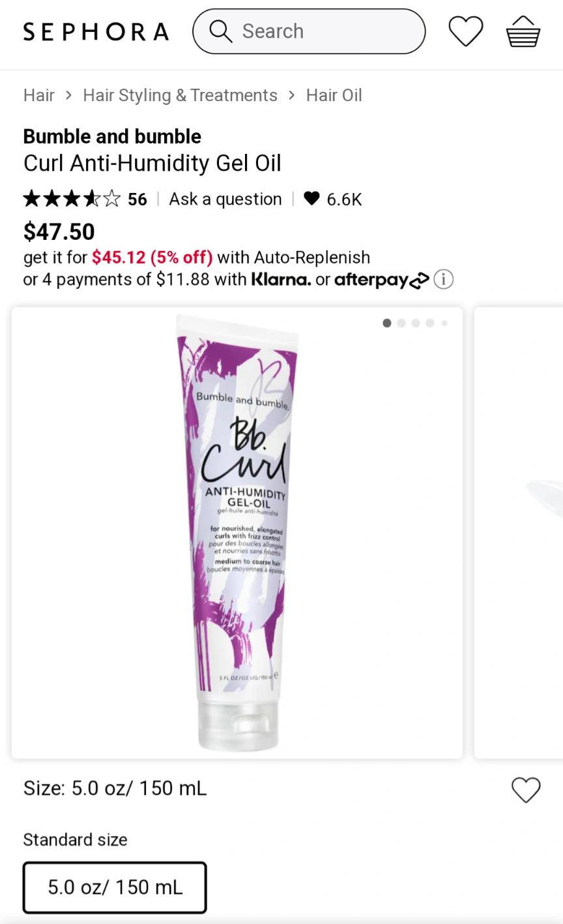Image resolution: width=563 pixels, height=924 pixels.
Task: Add product to Loves with heart outline
Action: [526, 790]
